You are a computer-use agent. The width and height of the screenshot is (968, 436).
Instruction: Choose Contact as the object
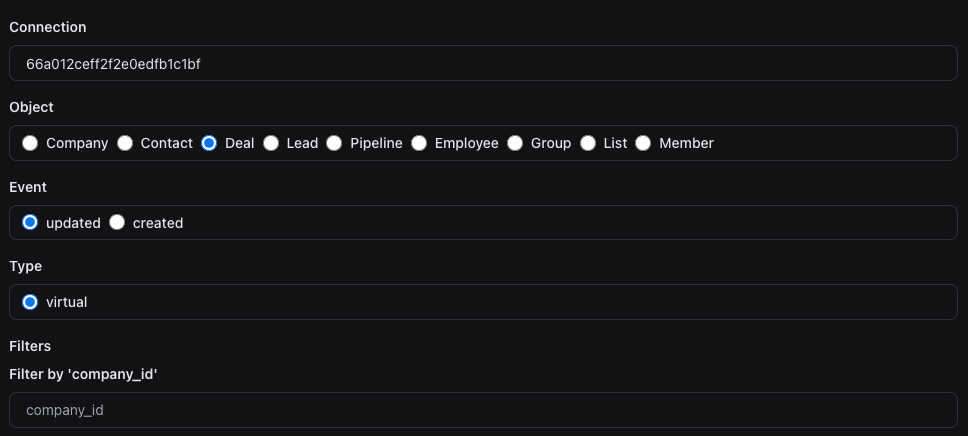tap(125, 143)
